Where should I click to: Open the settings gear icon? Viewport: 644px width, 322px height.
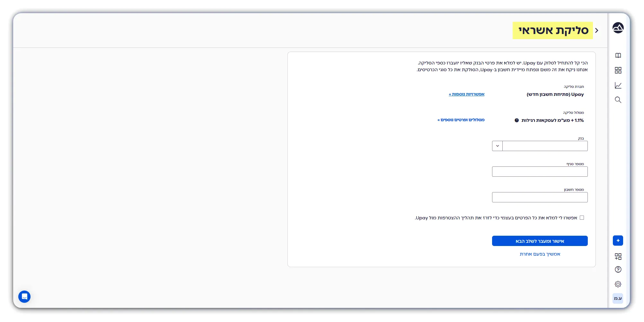tap(618, 284)
